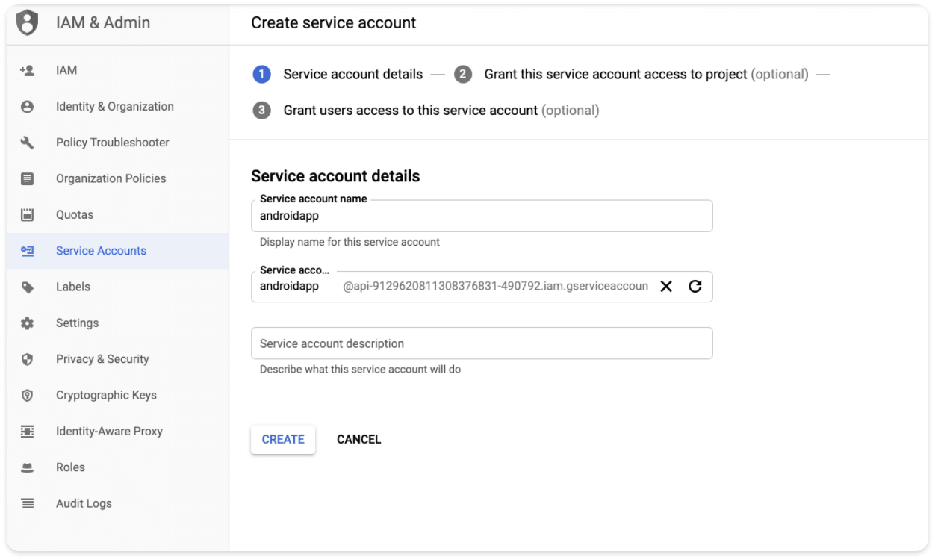Open Labels page
The image size is (935, 560).
point(117,287)
